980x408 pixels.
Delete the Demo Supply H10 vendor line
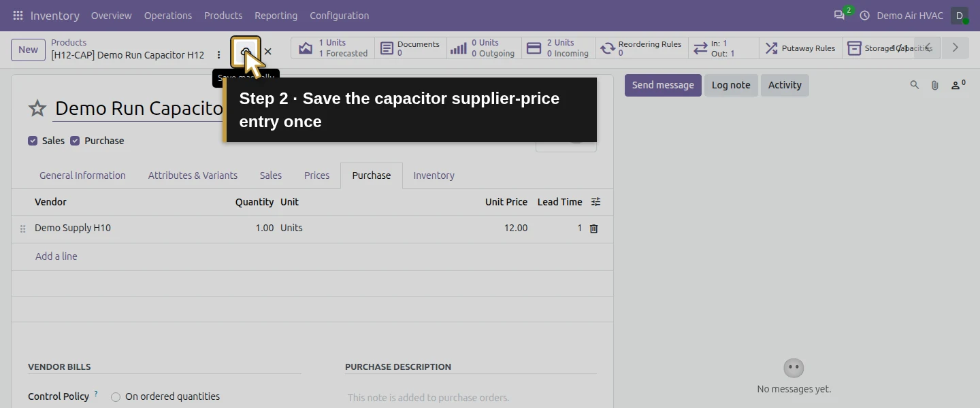[593, 228]
